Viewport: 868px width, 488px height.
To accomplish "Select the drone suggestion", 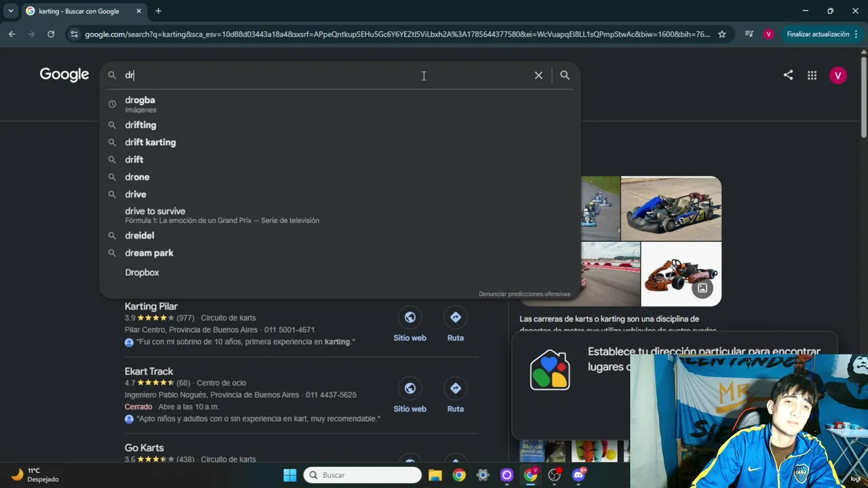I will click(340, 177).
